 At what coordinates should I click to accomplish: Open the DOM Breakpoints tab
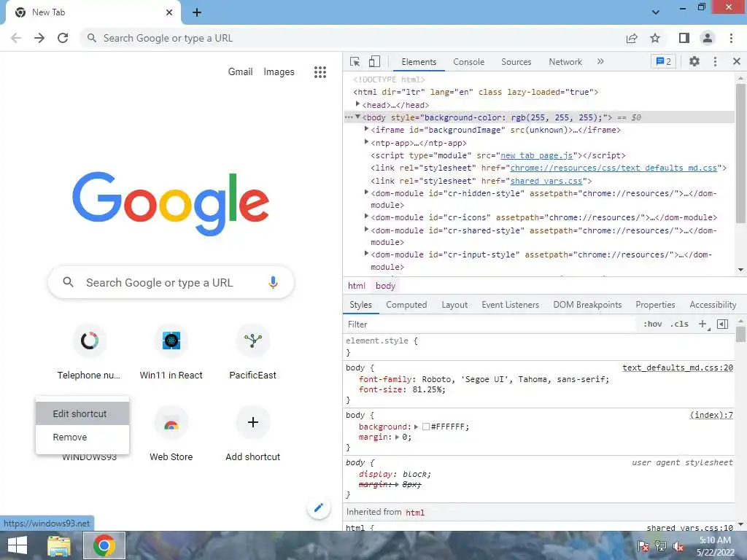pyautogui.click(x=587, y=305)
